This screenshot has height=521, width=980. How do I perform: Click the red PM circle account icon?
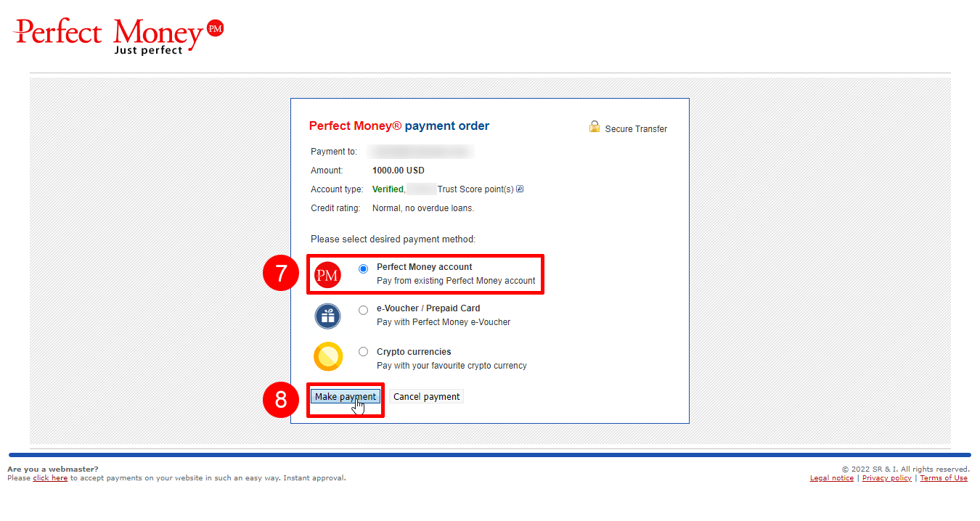pyautogui.click(x=327, y=274)
